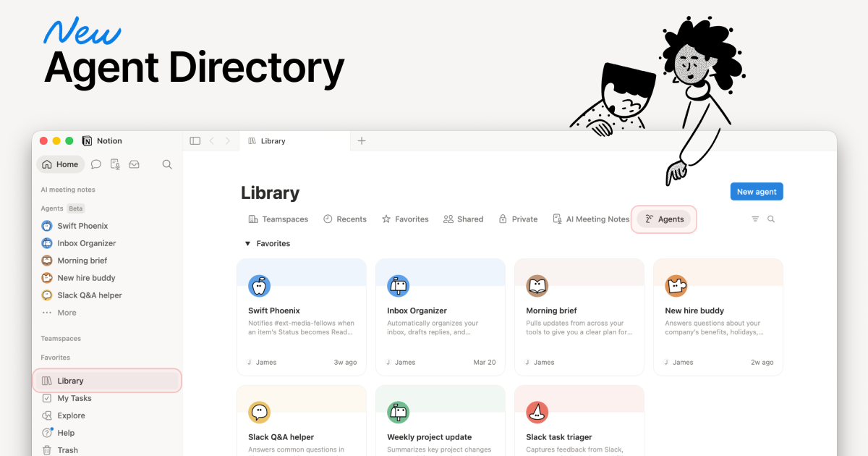Open Trash in the sidebar
The height and width of the screenshot is (456, 868).
[x=67, y=450]
